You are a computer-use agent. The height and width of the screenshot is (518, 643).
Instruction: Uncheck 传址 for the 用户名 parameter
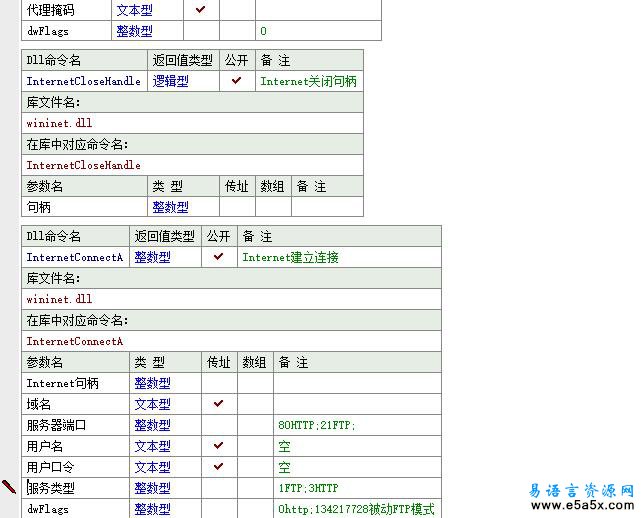pos(219,445)
